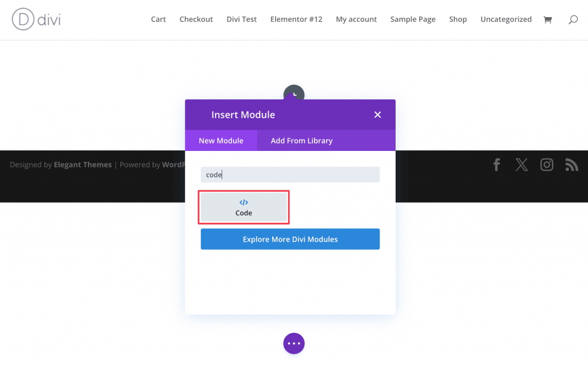Navigate to the Shop page
The width and height of the screenshot is (588, 365).
[x=458, y=19]
